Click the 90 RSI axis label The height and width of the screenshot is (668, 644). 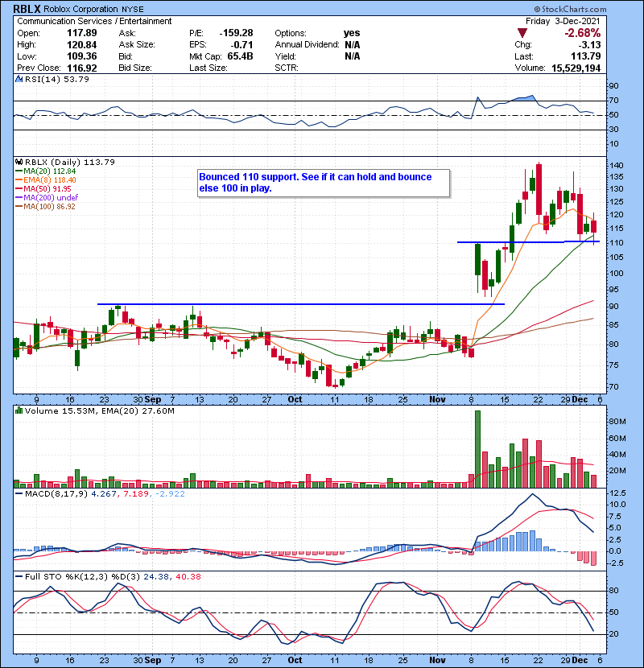pyautogui.click(x=614, y=85)
